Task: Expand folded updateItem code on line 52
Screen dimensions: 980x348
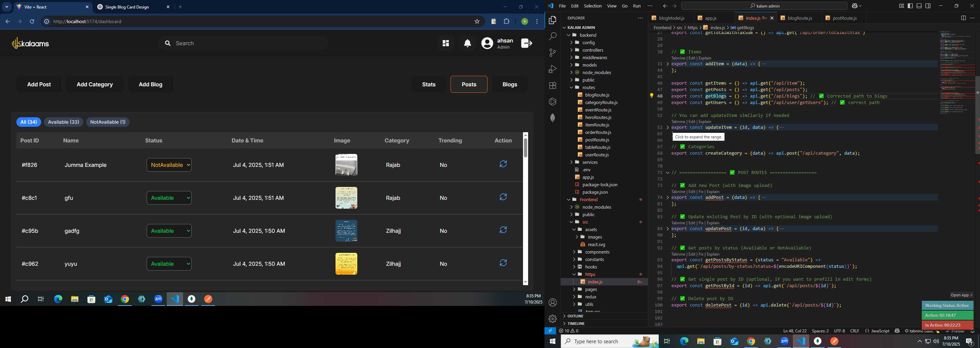Action: tap(668, 127)
